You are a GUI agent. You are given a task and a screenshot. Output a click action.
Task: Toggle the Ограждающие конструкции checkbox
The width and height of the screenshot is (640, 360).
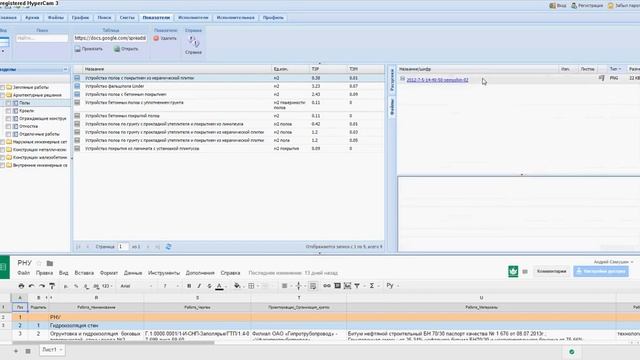[x=8, y=118]
